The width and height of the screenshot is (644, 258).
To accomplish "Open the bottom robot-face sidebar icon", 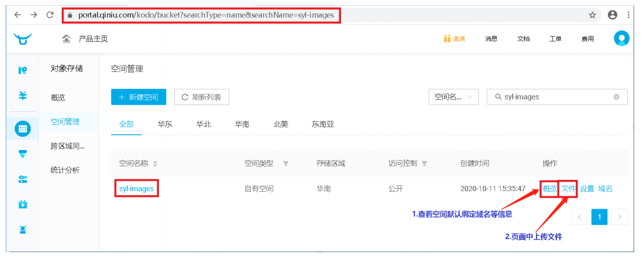I will tap(23, 229).
